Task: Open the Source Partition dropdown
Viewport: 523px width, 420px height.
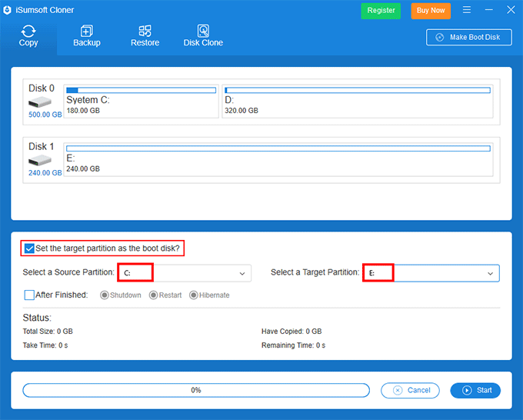Action: point(185,273)
